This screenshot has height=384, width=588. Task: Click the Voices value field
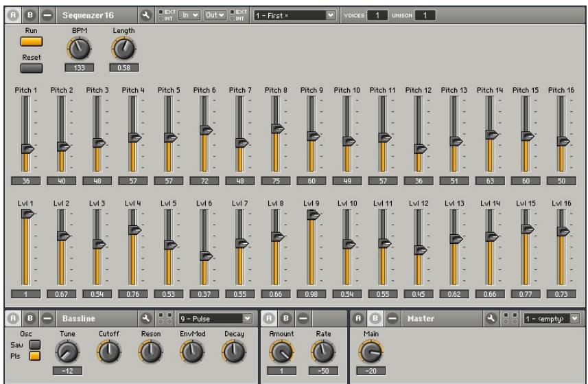click(x=377, y=15)
